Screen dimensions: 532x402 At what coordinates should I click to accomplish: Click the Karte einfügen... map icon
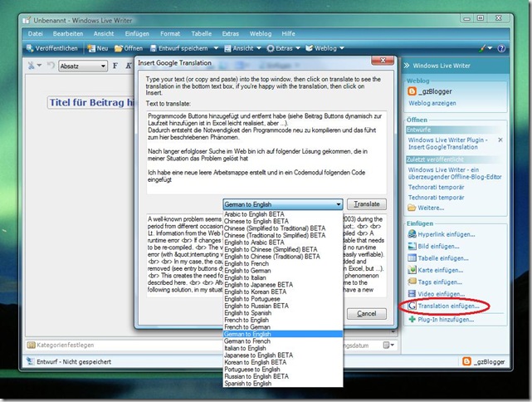click(x=412, y=270)
